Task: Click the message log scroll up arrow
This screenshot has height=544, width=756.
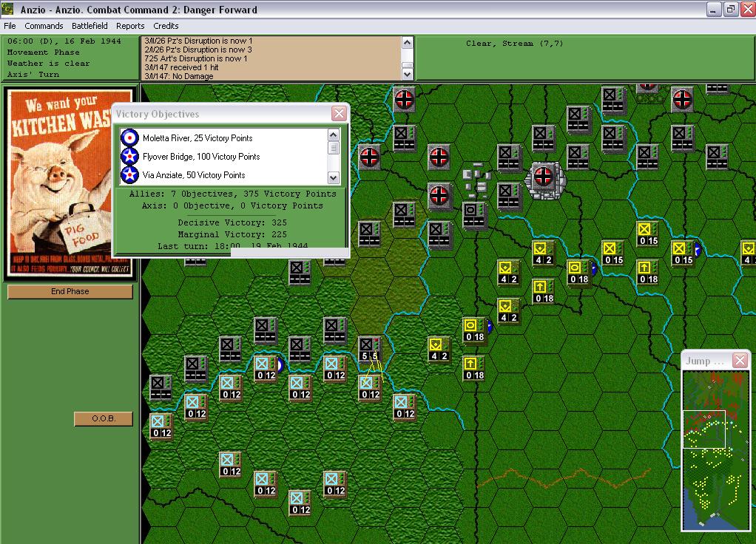Action: (408, 42)
